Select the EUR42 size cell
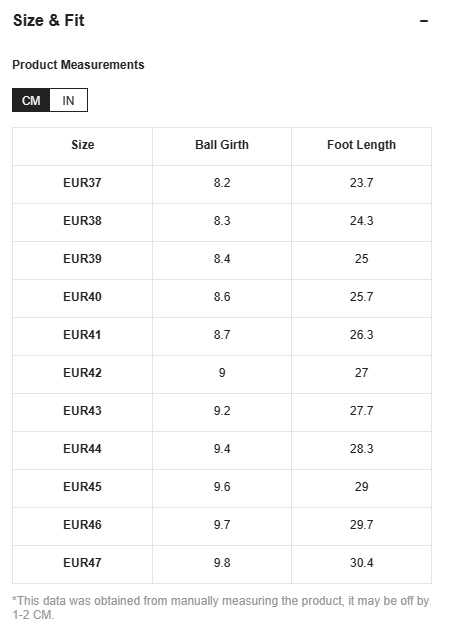This screenshot has width=461, height=628. tap(83, 374)
